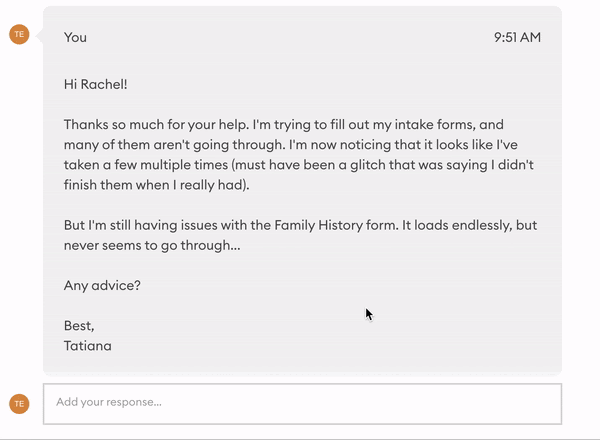
Task: Focus the 'Add your response...' field
Action: coord(302,404)
